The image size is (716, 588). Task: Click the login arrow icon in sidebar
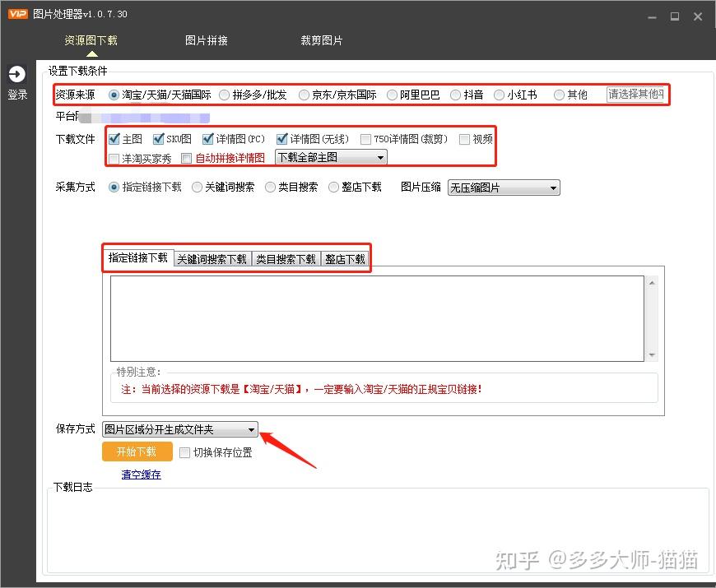[x=16, y=75]
